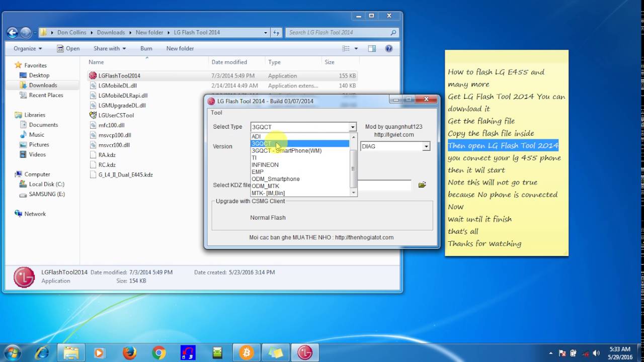The height and width of the screenshot is (362, 644).
Task: Open the Explorer address history dropdown
Action: click(x=266, y=33)
